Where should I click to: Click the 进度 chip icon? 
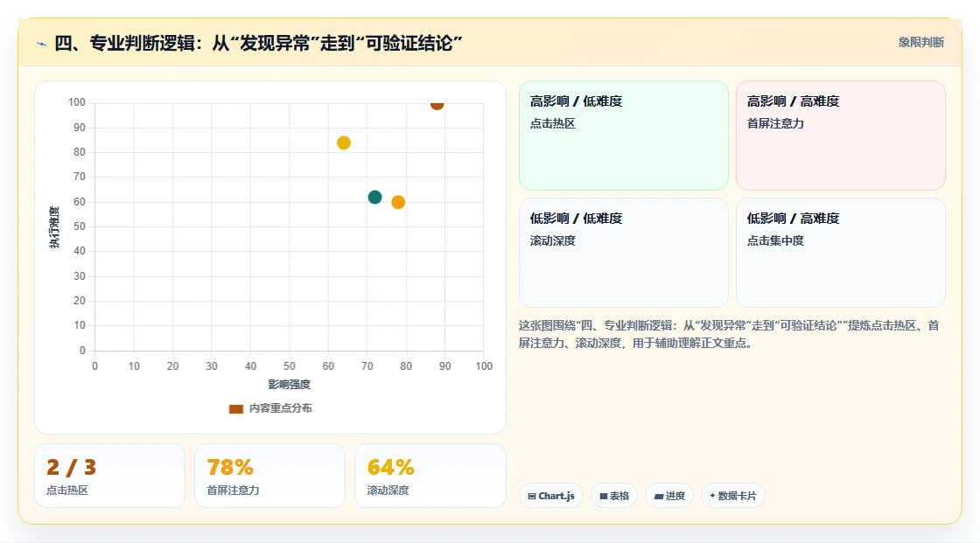(659, 496)
